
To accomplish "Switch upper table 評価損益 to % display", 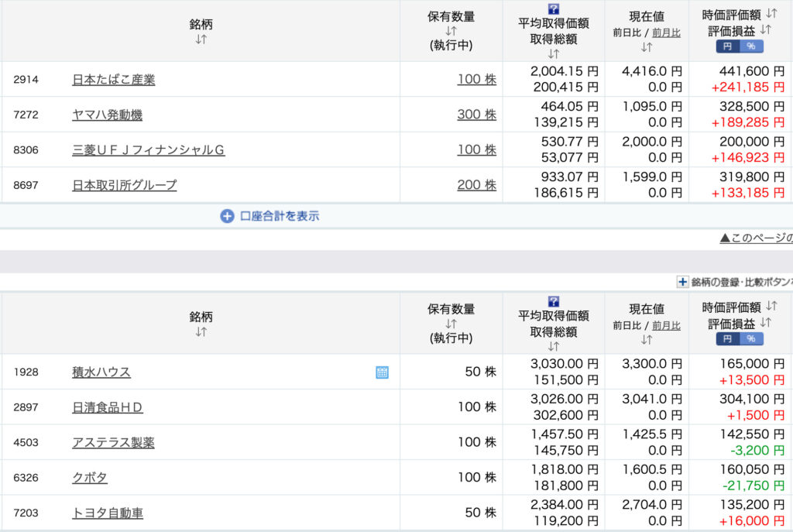I will tap(751, 46).
